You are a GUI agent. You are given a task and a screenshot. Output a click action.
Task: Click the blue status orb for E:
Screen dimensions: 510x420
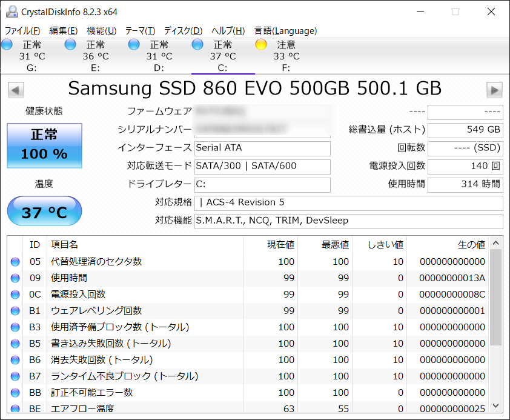70,44
